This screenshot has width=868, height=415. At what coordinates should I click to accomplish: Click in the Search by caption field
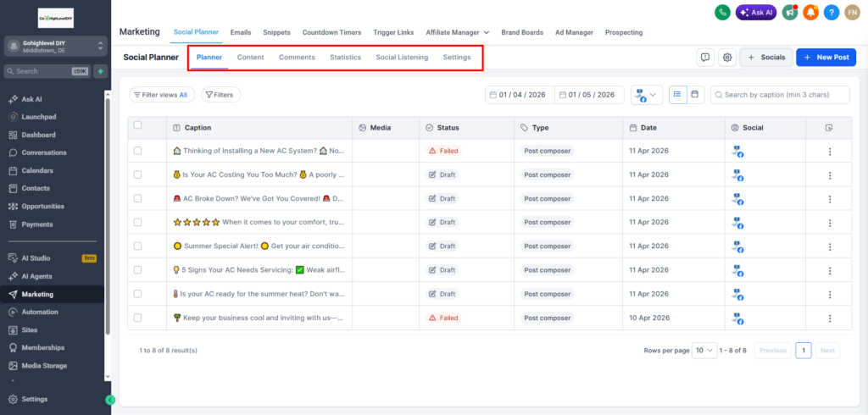pyautogui.click(x=780, y=95)
